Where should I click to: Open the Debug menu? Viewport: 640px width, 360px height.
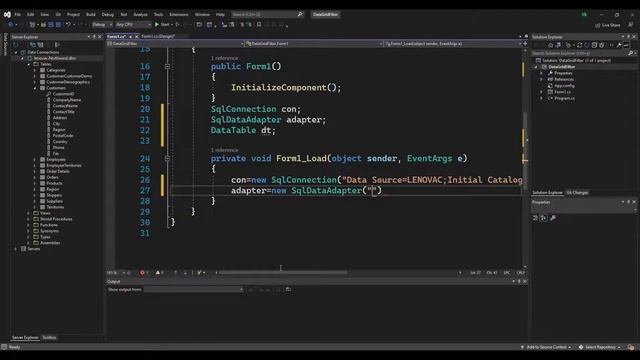[108, 14]
